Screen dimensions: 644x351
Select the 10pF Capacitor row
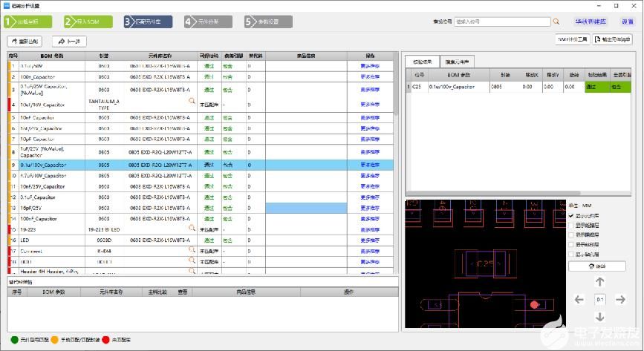pos(201,140)
